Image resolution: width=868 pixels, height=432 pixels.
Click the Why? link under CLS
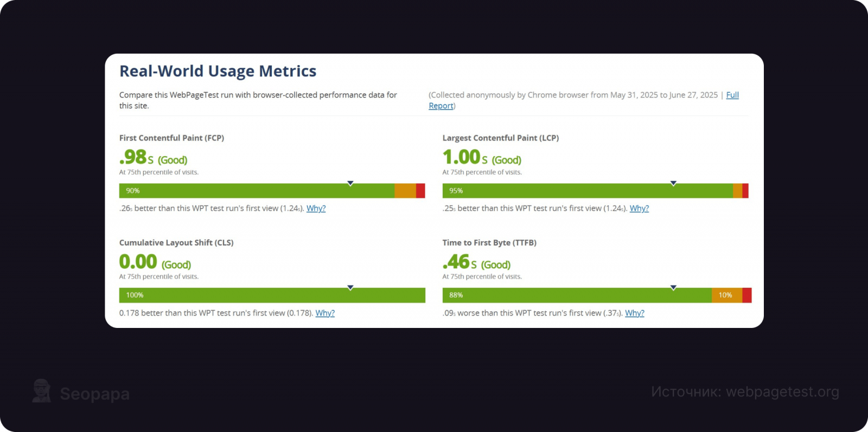click(x=325, y=313)
